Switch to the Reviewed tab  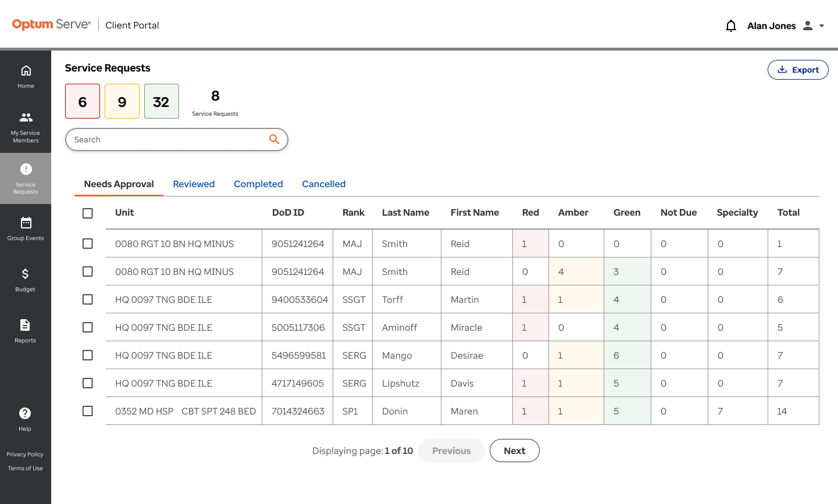coord(194,184)
